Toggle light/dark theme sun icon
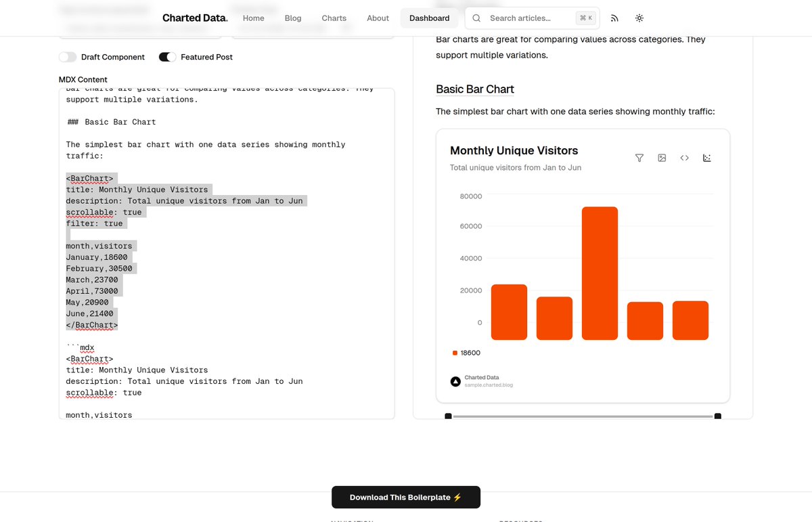This screenshot has width=812, height=522. tap(639, 18)
